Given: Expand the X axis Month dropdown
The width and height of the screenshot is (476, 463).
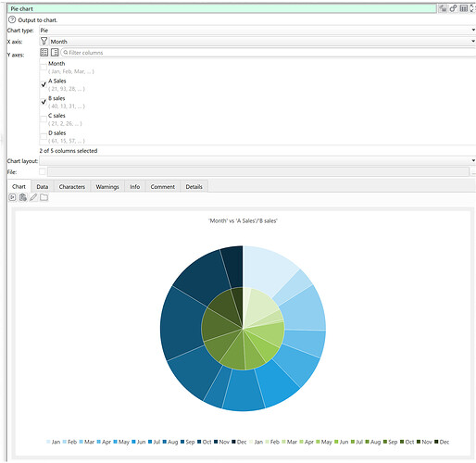Looking at the screenshot, I should click(x=262, y=42).
